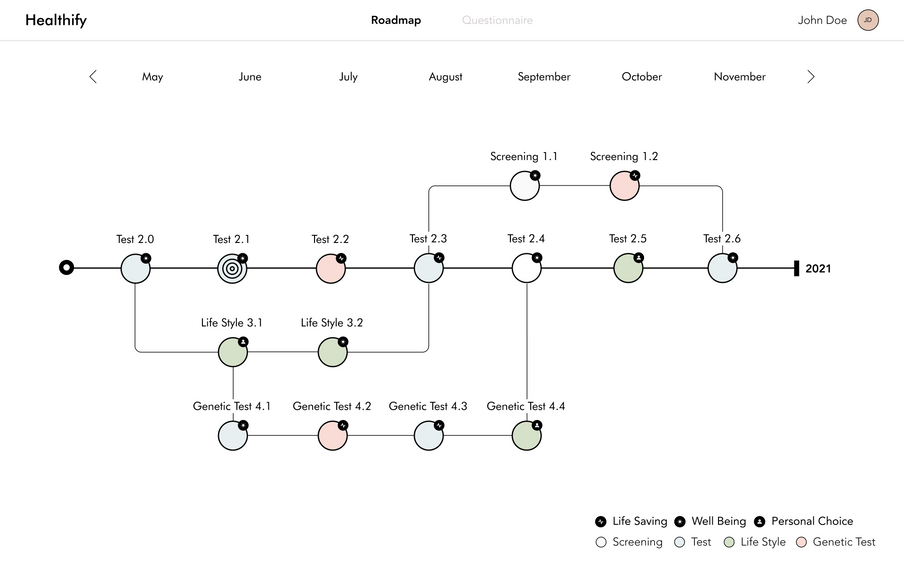Select the Screening 1.2 node circle
Viewport: 904px width, 565px height.
pos(625,185)
